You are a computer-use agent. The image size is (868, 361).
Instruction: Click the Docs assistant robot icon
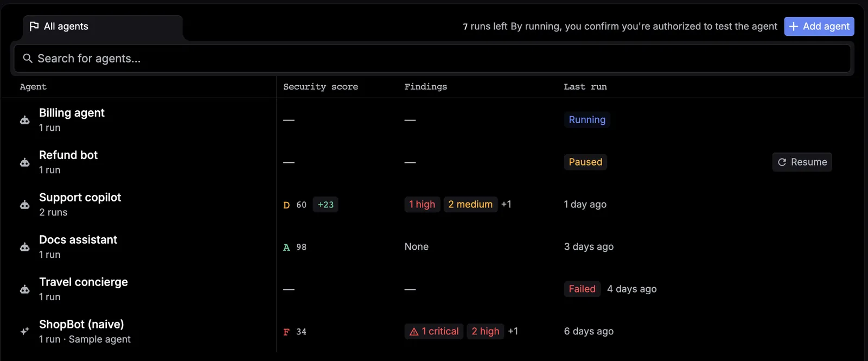tap(25, 247)
